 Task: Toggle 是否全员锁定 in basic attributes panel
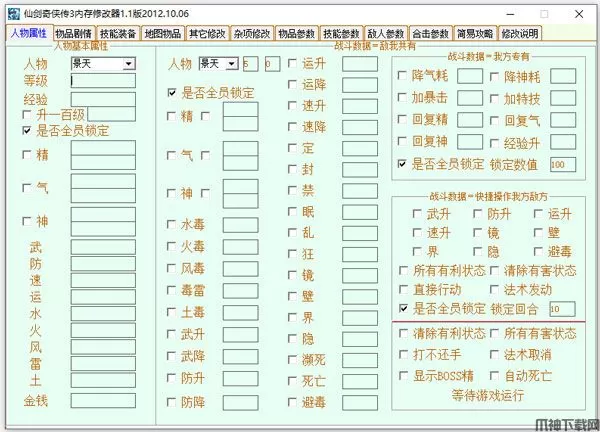click(x=27, y=130)
